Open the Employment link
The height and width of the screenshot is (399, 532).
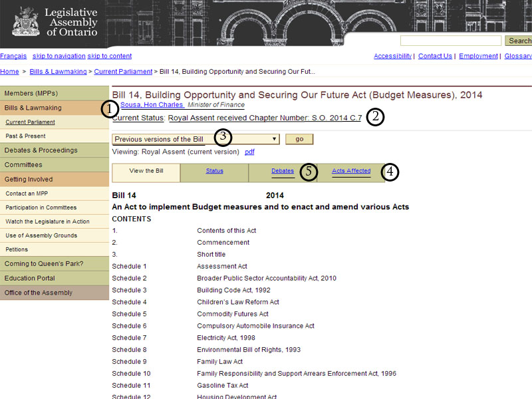478,56
